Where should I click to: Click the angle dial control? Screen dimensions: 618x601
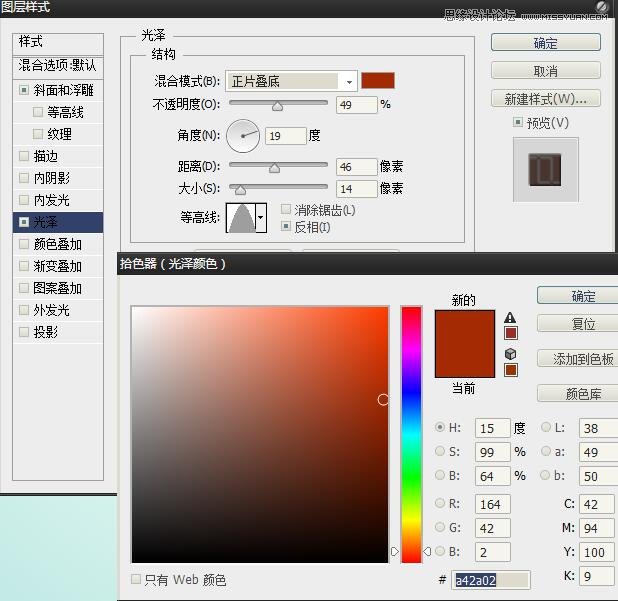(243, 136)
